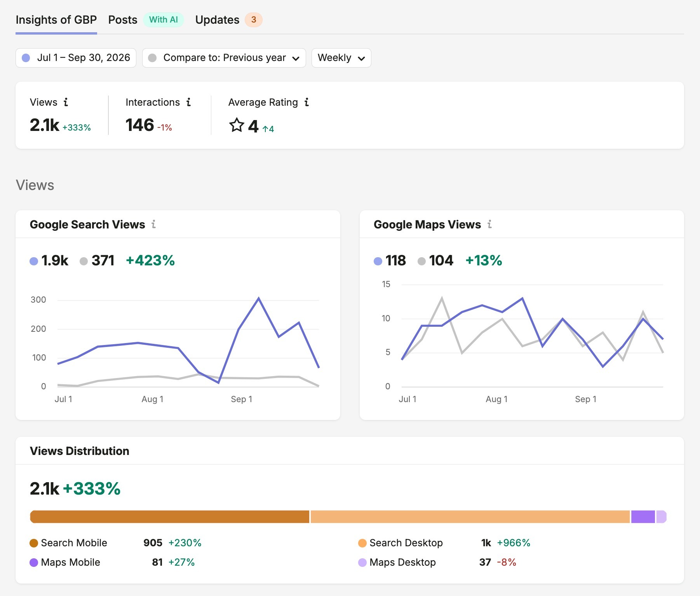Image resolution: width=700 pixels, height=596 pixels.
Task: Click the With AI badge
Action: (x=164, y=20)
